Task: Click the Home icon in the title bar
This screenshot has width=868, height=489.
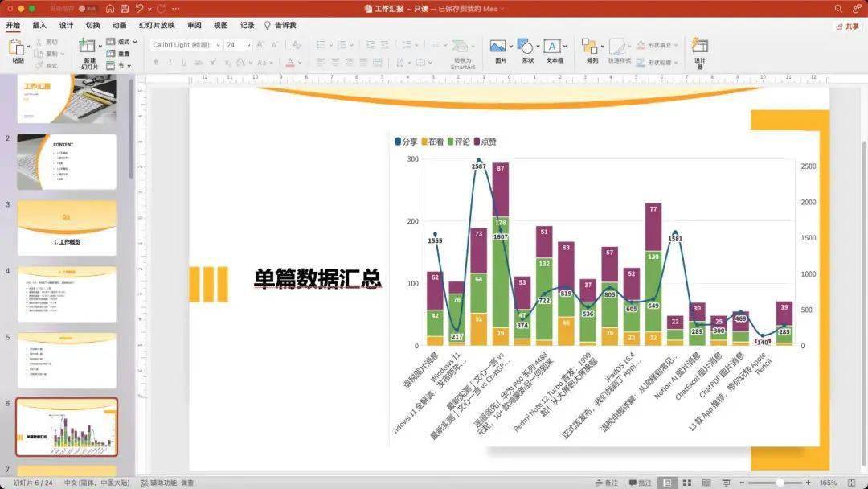Action: point(109,9)
